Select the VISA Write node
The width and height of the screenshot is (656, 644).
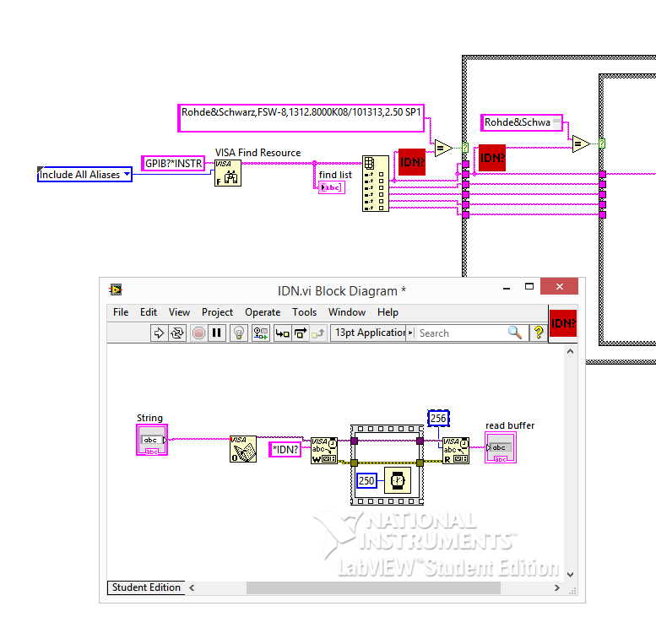324,451
